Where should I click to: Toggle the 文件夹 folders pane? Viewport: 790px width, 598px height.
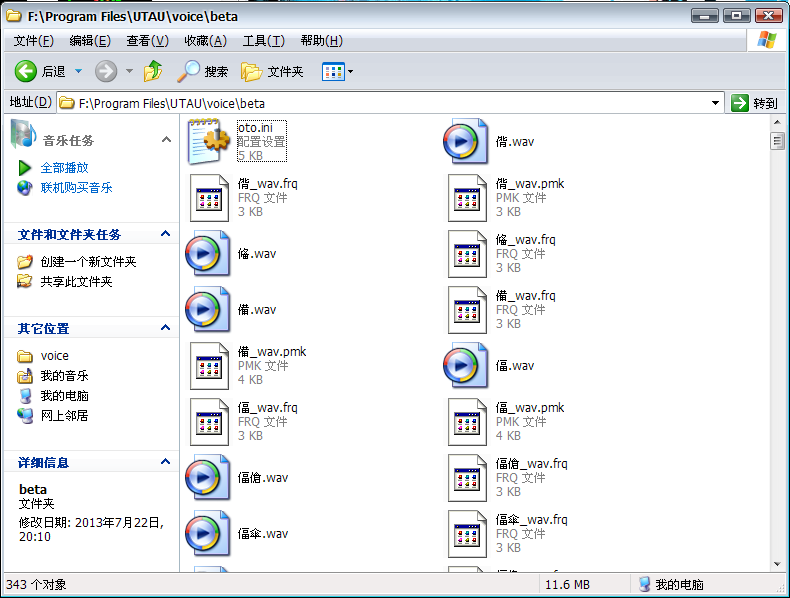pyautogui.click(x=272, y=72)
